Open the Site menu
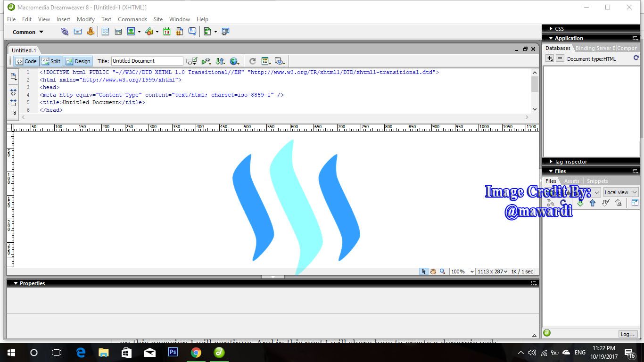This screenshot has width=644, height=362. [x=158, y=19]
